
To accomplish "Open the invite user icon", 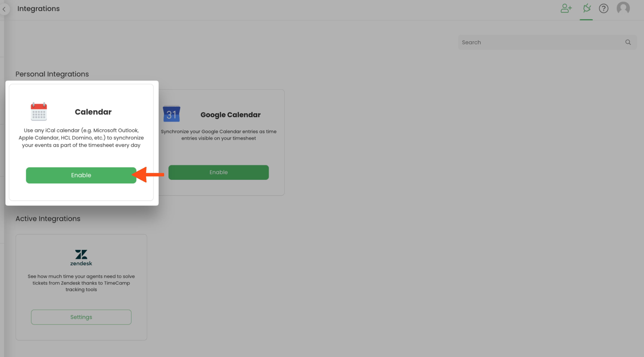I will 566,9.
